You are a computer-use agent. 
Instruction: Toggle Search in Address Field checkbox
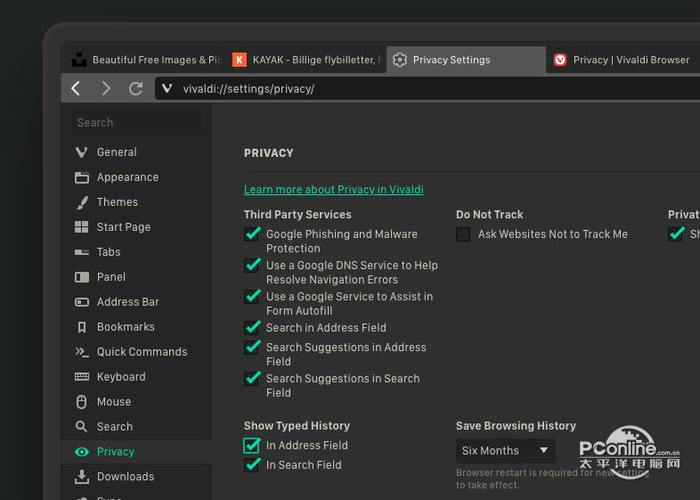(252, 327)
